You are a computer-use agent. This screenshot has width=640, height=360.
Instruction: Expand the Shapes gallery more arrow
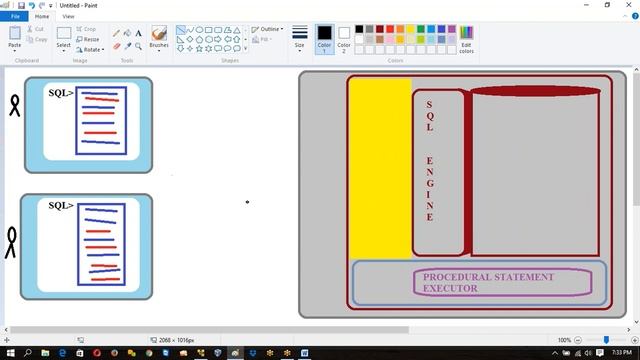tap(245, 49)
